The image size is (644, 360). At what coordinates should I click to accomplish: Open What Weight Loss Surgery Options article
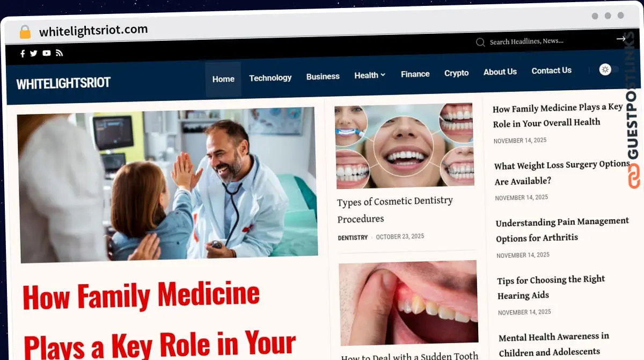coord(562,173)
